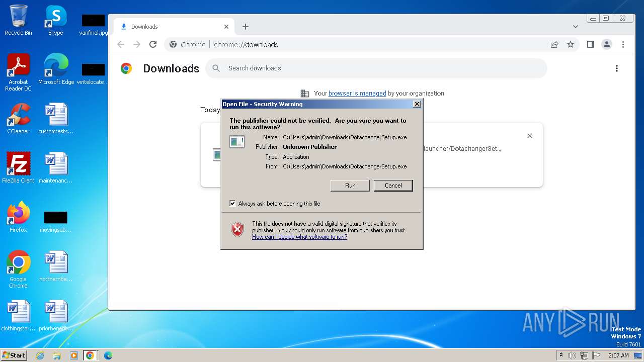Open Internet Explorer from the taskbar
The height and width of the screenshot is (362, 644).
(40, 355)
